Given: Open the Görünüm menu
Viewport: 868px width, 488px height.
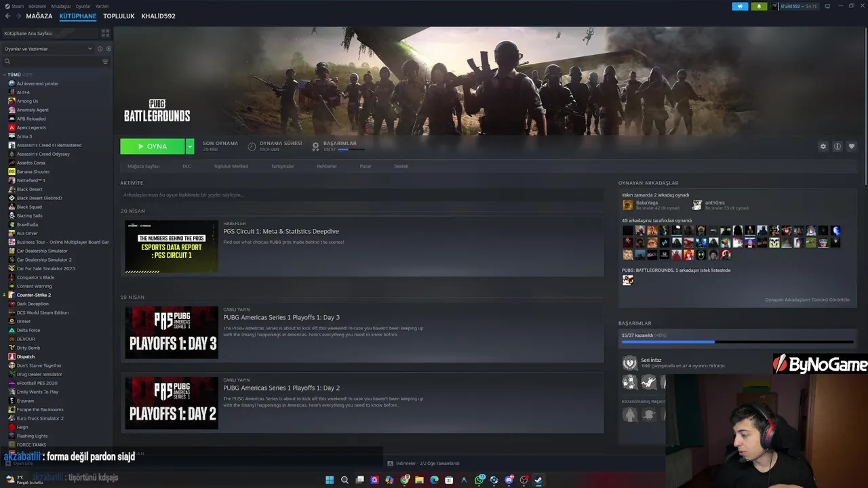Looking at the screenshot, I should pyautogui.click(x=37, y=6).
